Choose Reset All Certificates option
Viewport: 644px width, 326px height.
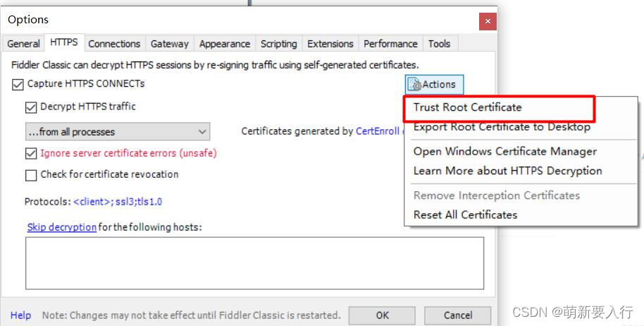(x=465, y=215)
